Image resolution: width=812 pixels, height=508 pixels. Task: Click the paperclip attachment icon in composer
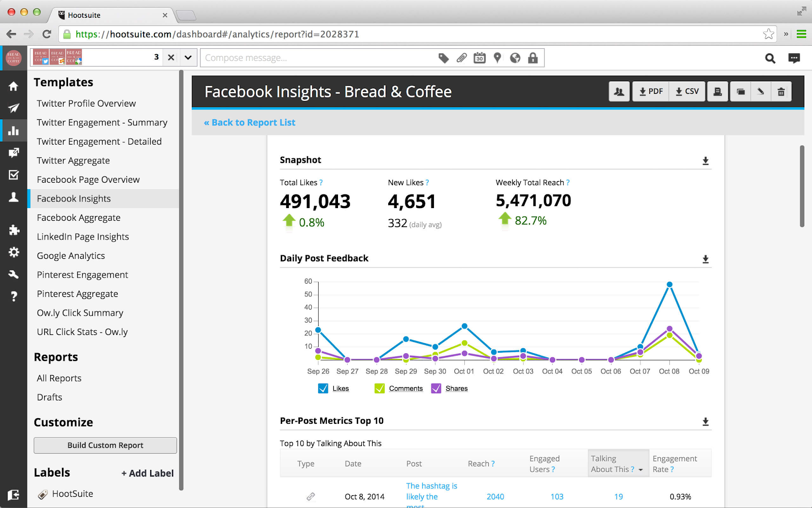tap(461, 58)
